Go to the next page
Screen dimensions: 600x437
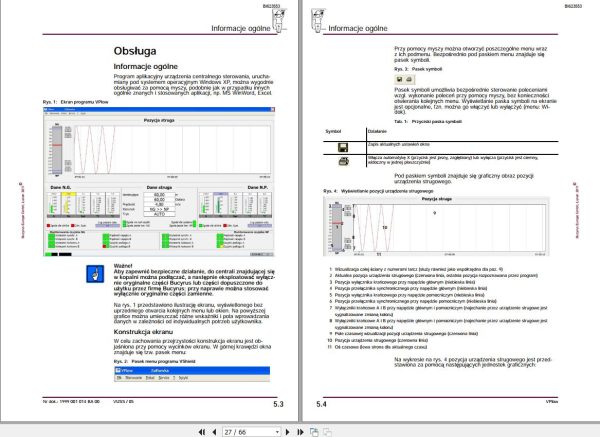[288, 432]
